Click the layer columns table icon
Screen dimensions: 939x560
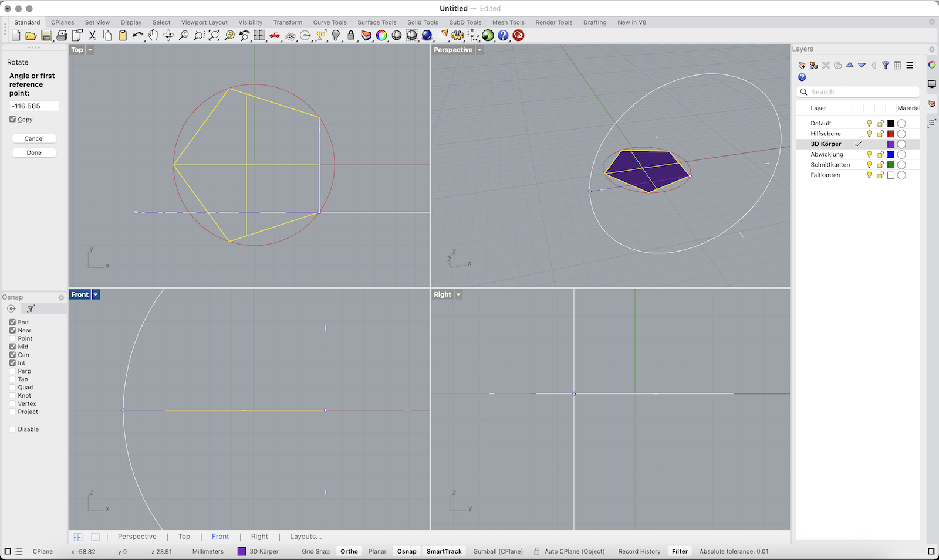tap(898, 65)
